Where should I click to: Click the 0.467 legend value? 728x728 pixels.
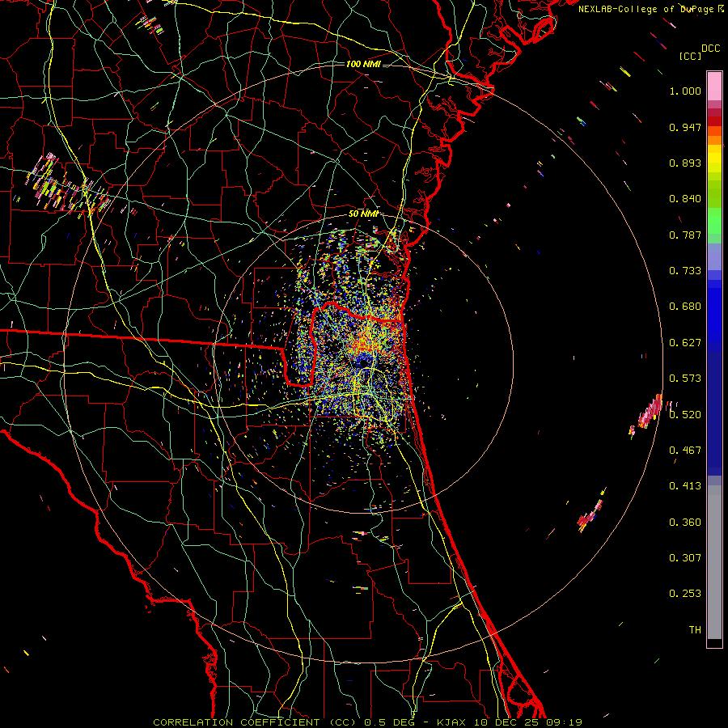click(685, 451)
